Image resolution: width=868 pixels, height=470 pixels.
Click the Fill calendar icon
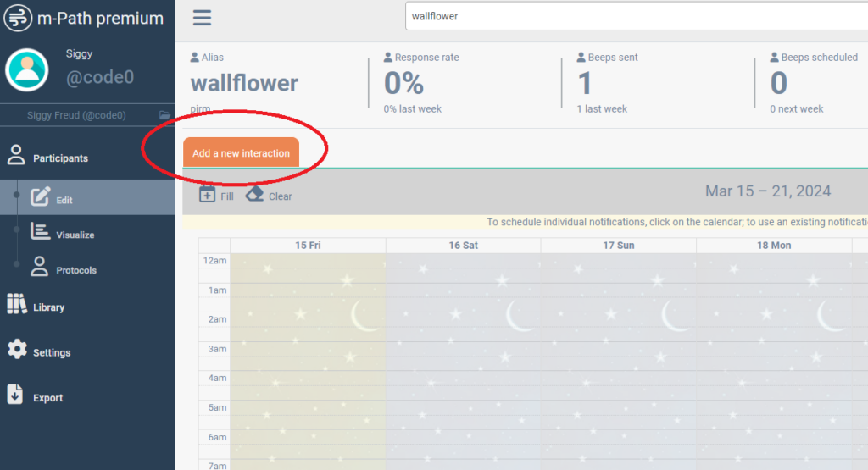[x=208, y=195]
